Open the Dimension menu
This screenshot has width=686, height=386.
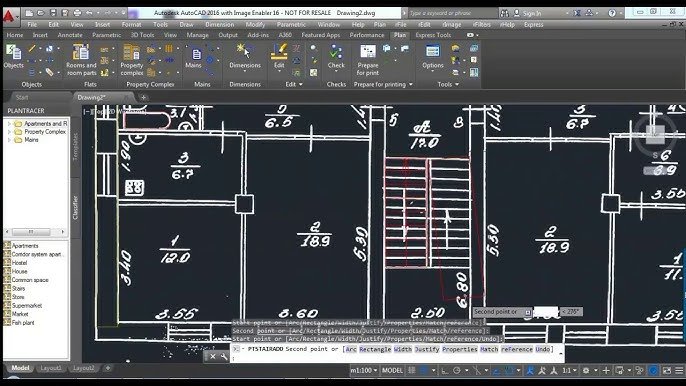tap(220, 25)
